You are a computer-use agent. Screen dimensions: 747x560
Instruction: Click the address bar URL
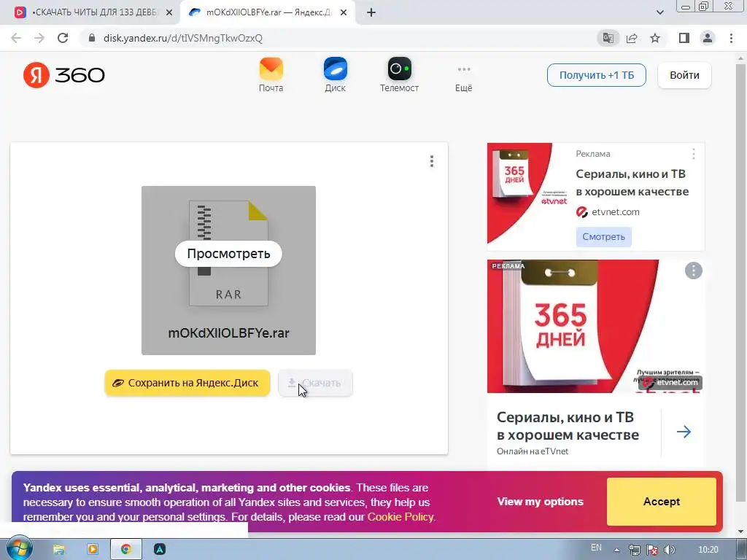click(x=183, y=38)
